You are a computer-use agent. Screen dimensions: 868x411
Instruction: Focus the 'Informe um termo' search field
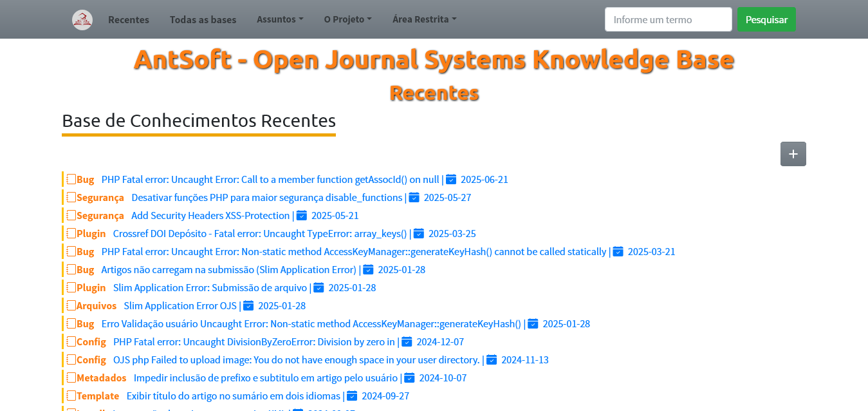(669, 19)
